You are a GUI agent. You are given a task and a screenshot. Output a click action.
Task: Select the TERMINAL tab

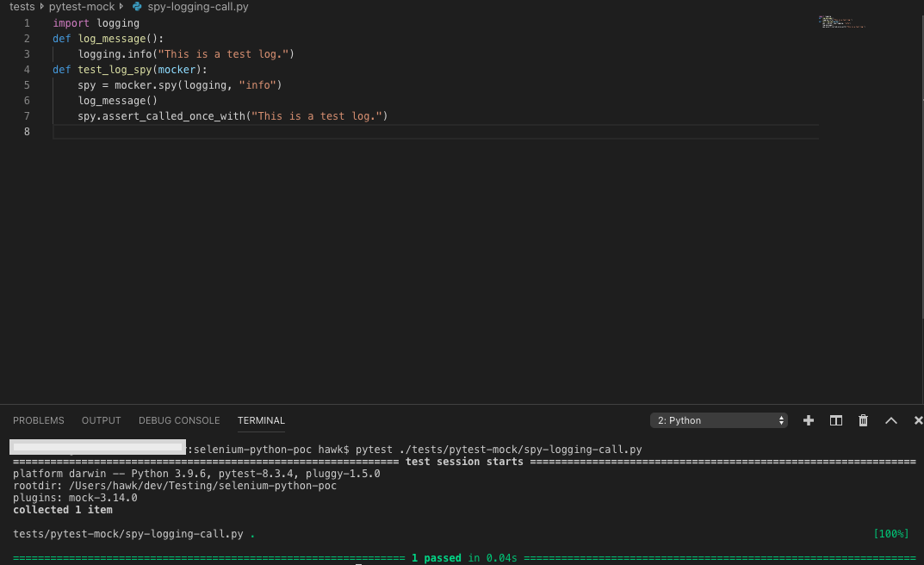coord(261,420)
